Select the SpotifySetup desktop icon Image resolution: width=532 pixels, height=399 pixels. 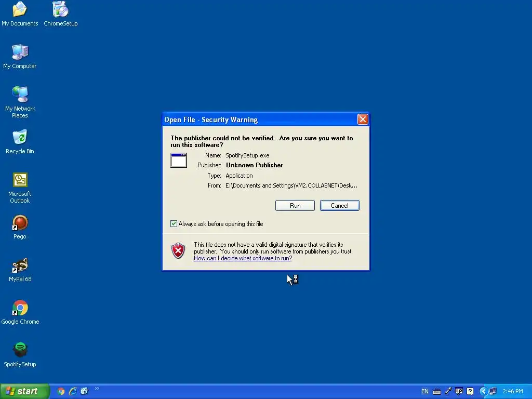point(20,355)
